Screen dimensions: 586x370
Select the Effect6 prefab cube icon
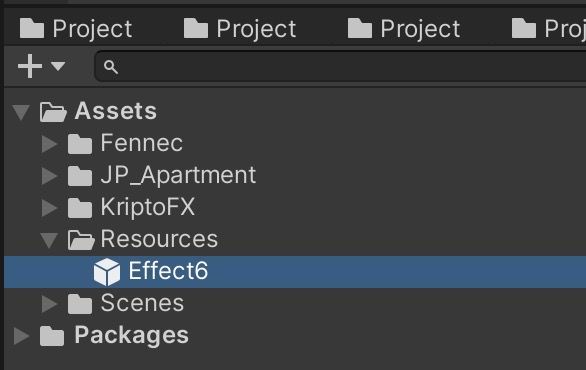coord(107,272)
